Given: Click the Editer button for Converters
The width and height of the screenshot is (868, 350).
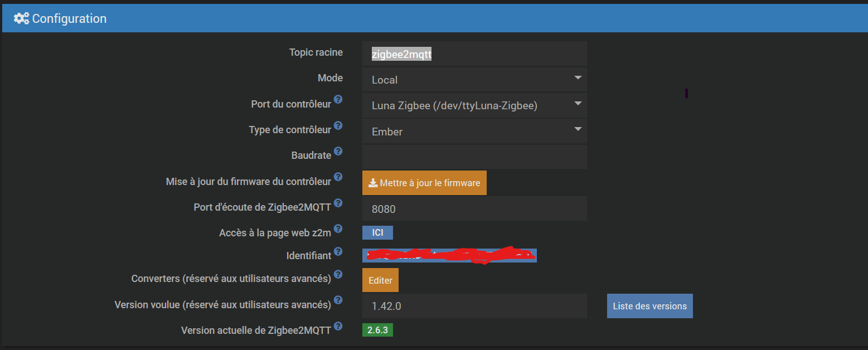Looking at the screenshot, I should (x=380, y=280).
